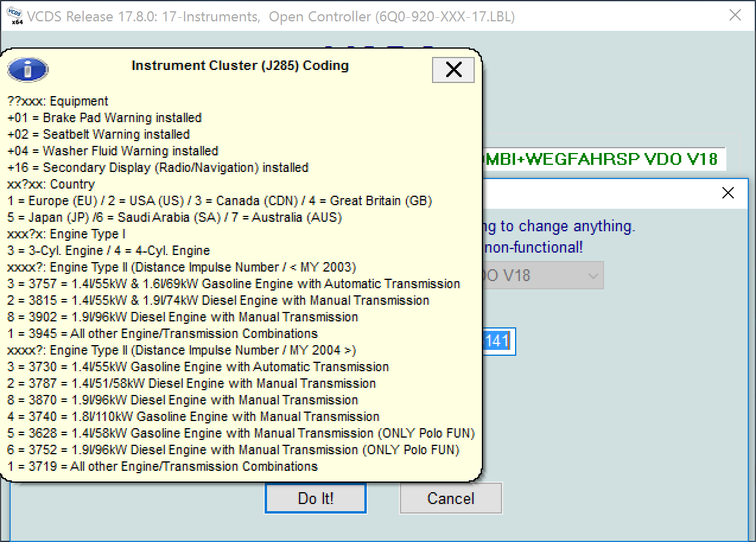This screenshot has width=756, height=542.
Task: Click the 'Instrument Cluster (J285) Coding' heading
Action: point(240,65)
